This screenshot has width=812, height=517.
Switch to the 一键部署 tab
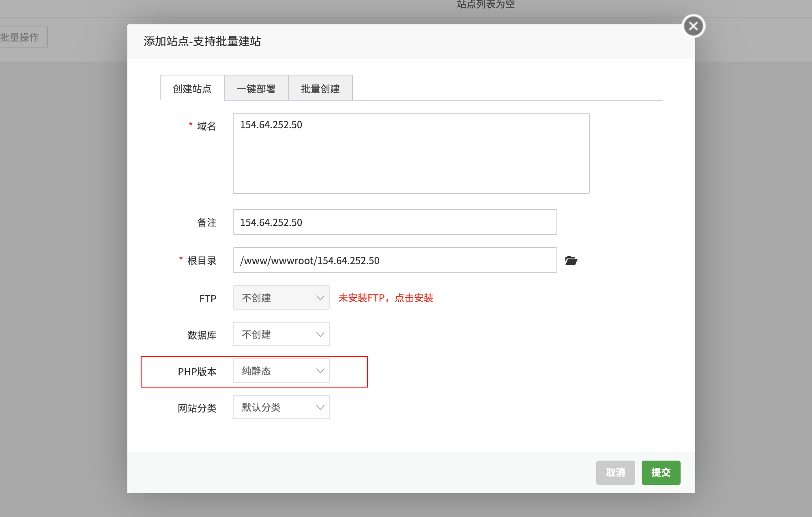point(256,88)
